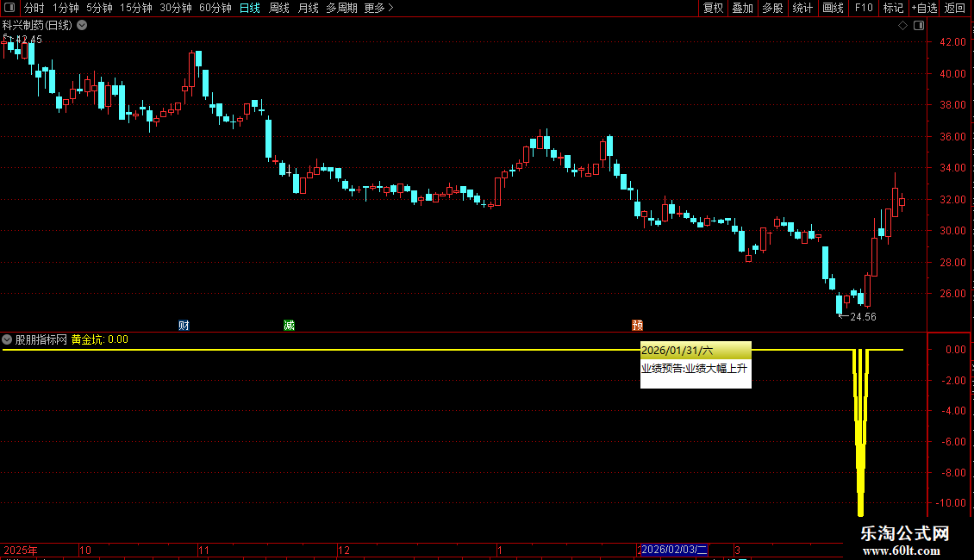Switch to 分时 intraday view
Image resolution: width=974 pixels, height=560 pixels.
click(34, 8)
